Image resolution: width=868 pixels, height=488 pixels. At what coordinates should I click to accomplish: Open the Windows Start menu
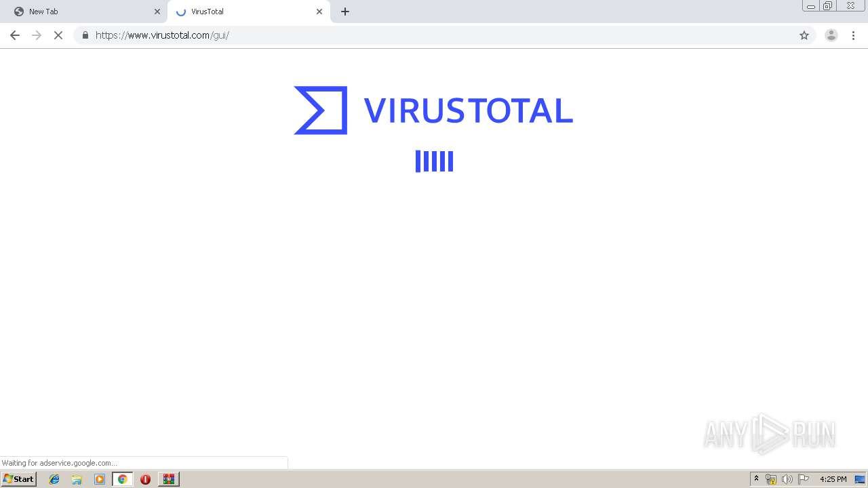coord(19,479)
